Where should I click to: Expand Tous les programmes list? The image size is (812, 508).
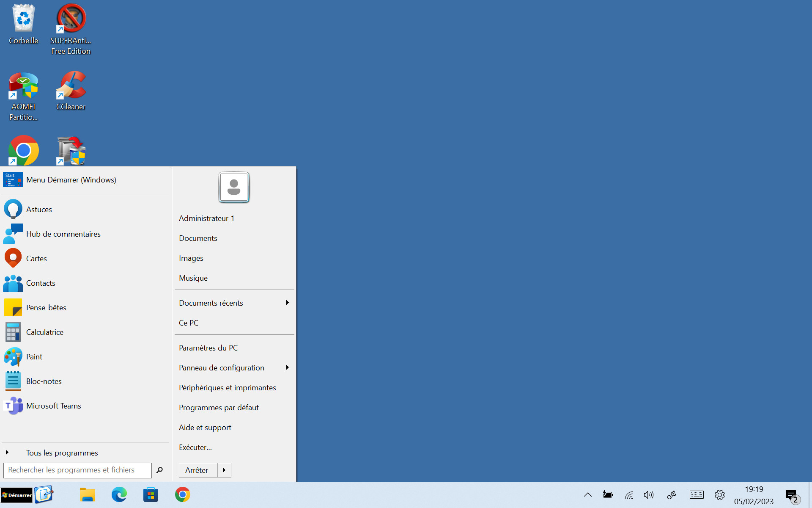pos(85,453)
